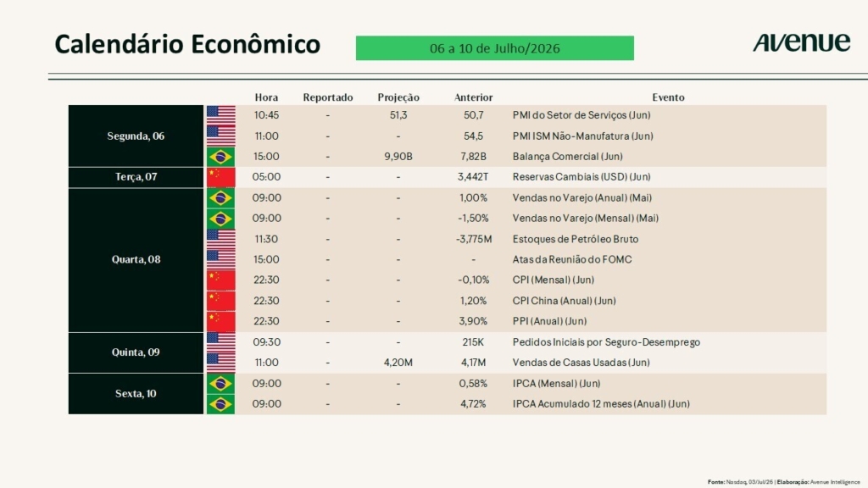Screen dimensions: 868x488
Task: Click the US flag beside PMI do Setor de Serviços
Action: (221, 115)
